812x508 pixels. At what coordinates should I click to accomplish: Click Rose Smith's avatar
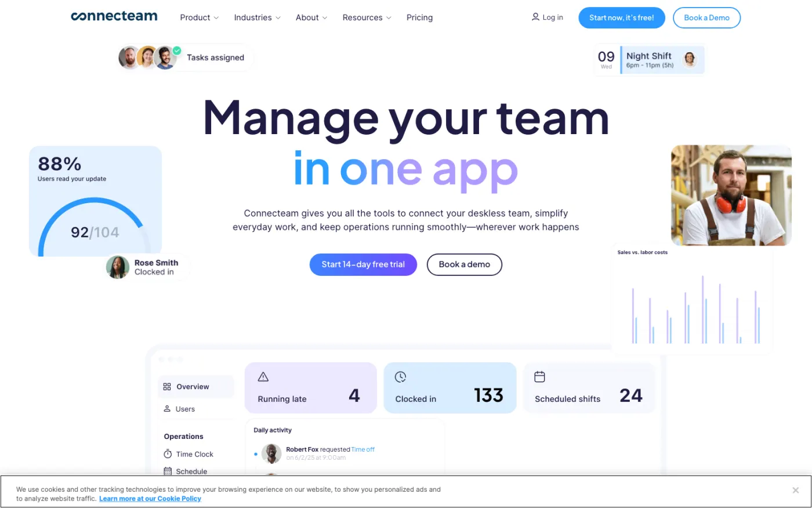pyautogui.click(x=118, y=267)
